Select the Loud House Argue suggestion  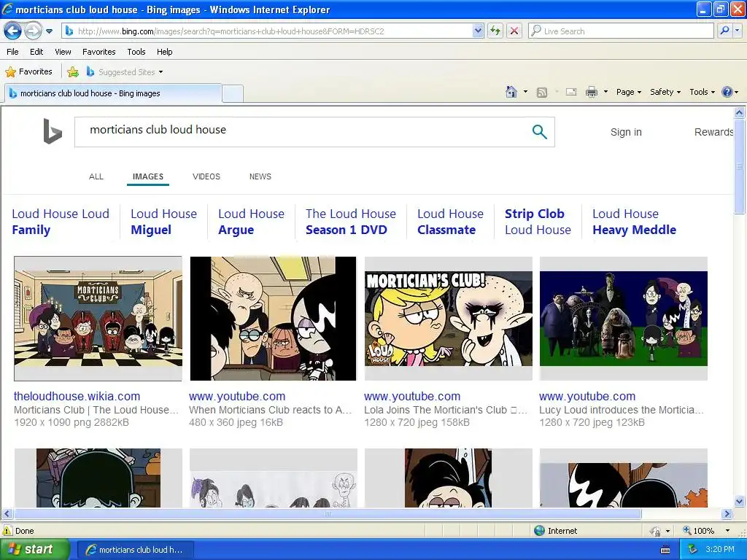click(x=251, y=222)
